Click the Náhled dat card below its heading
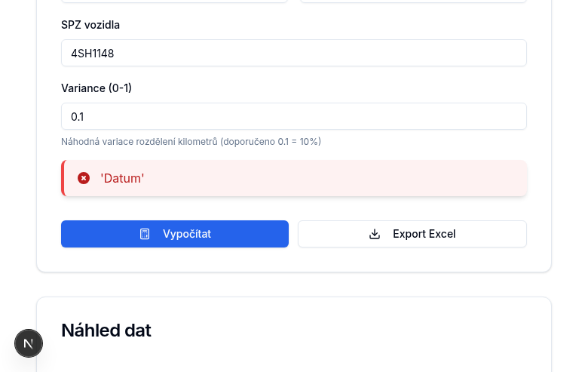 click(x=294, y=358)
